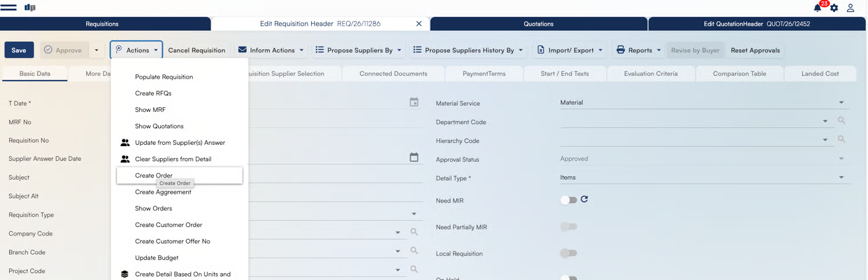Click the T Date calendar icon
Viewport: 868px width, 280px height.
click(x=414, y=102)
